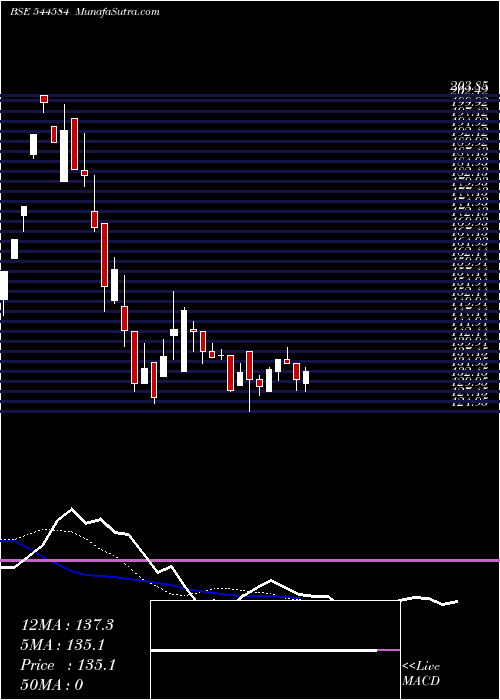
Task: Click the 203.85 top price axis label
Action: 468,86
